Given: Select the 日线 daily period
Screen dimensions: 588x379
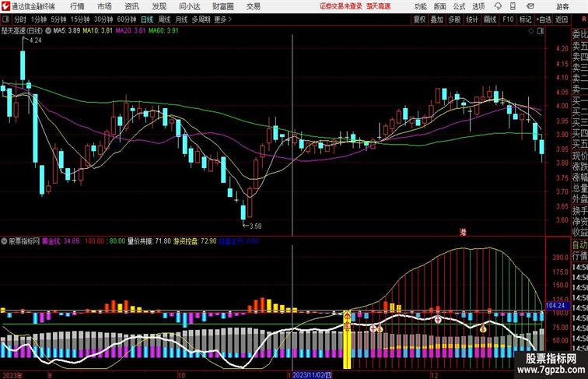Looking at the screenshot, I should coord(147,19).
